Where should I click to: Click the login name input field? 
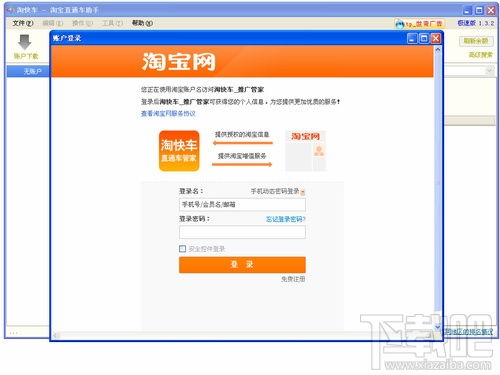[242, 204]
